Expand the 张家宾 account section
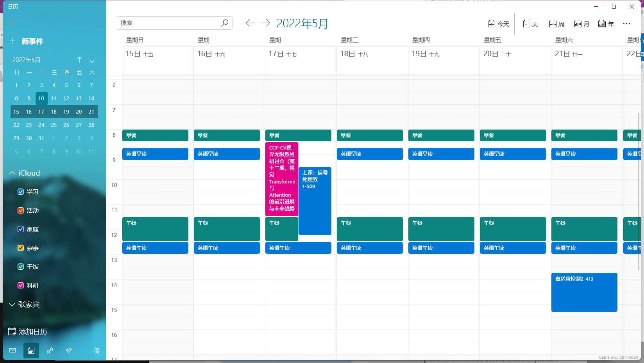Image resolution: width=644 pixels, height=363 pixels. click(x=12, y=304)
